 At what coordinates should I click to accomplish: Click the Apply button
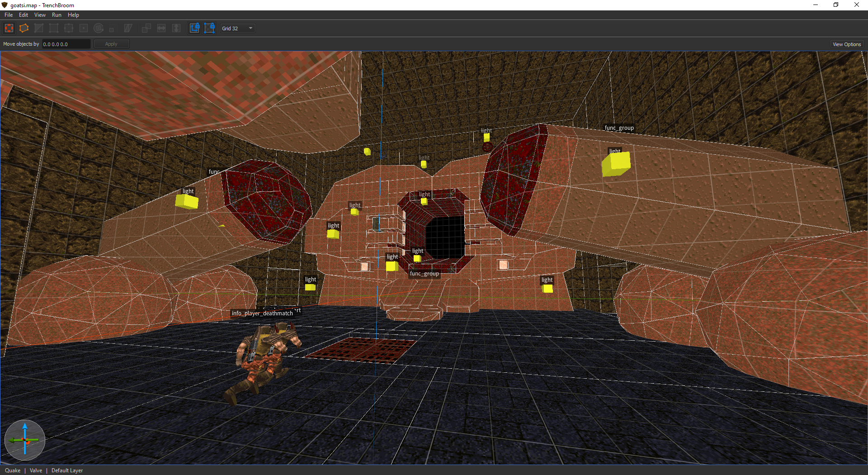coord(111,44)
